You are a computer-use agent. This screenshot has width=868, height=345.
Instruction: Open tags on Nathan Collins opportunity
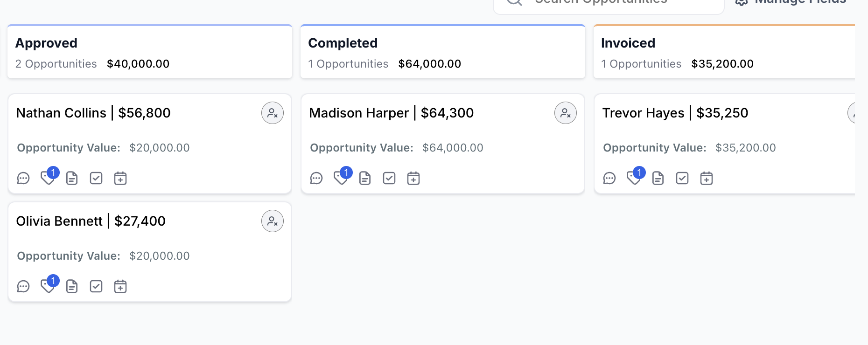(x=48, y=178)
